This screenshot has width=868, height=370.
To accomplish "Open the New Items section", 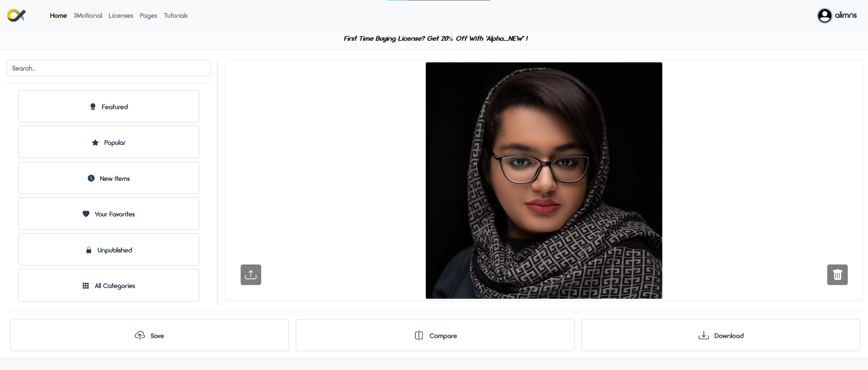I will 109,178.
